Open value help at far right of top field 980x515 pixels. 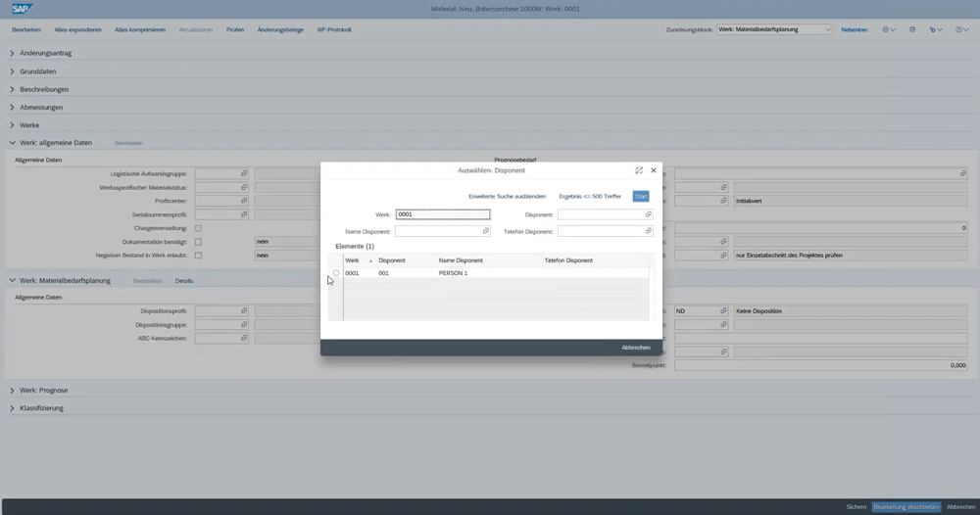[963, 173]
